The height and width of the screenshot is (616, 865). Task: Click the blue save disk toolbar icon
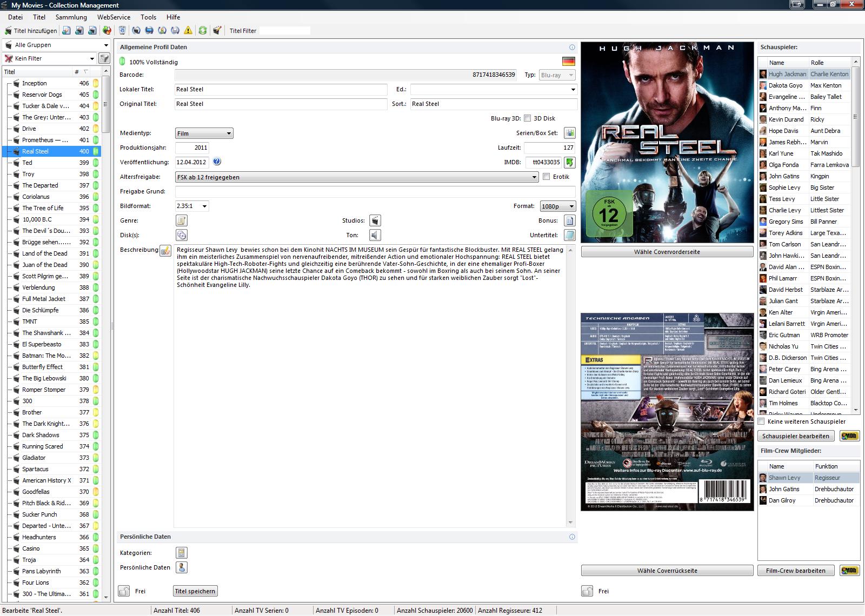(149, 31)
